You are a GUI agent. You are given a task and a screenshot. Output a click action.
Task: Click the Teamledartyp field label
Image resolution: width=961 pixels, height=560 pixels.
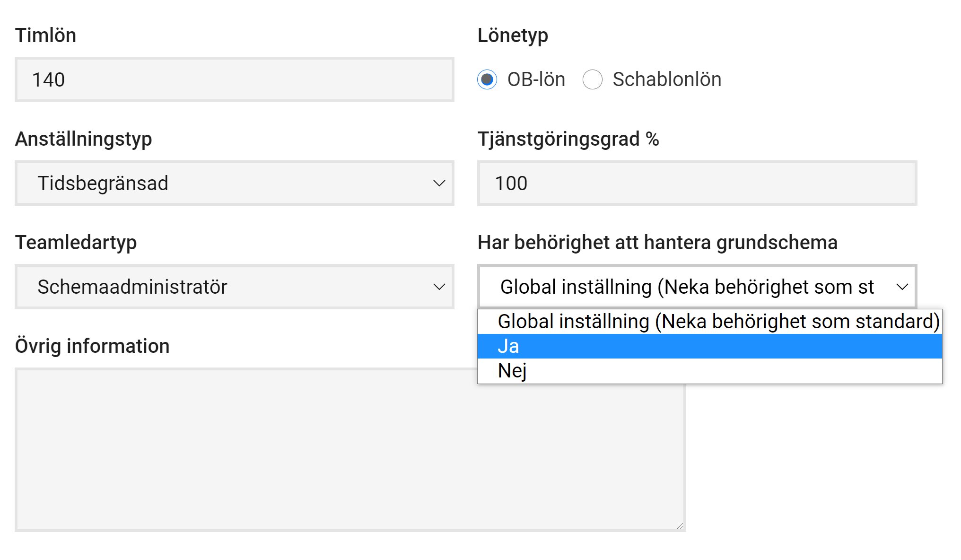76,243
